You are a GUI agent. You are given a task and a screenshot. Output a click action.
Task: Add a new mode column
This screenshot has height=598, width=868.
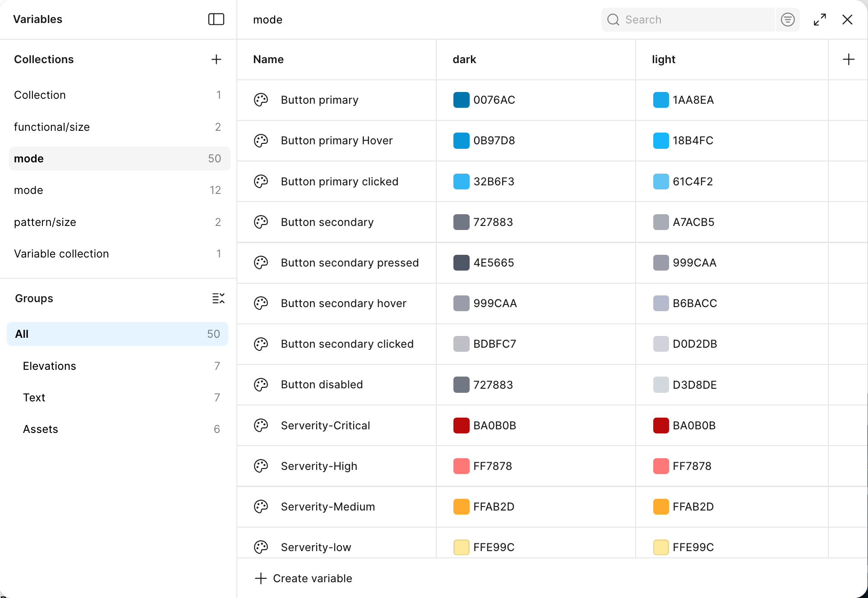coord(848,60)
